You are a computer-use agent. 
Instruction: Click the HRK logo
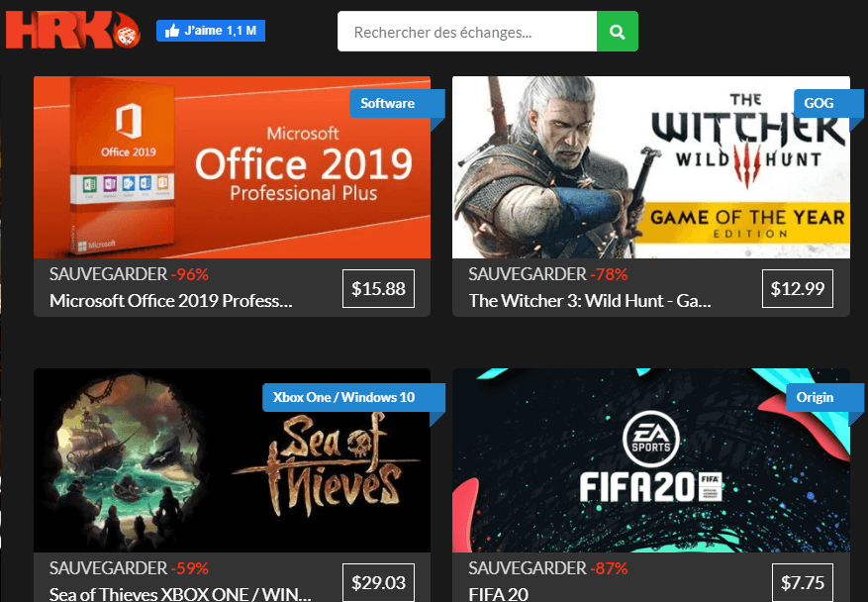[72, 30]
